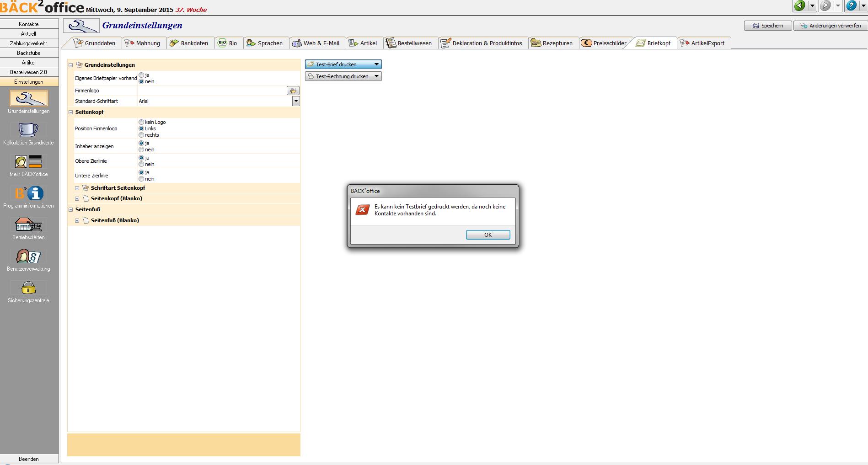Image resolution: width=868 pixels, height=465 pixels.
Task: Switch to the Bankdaten tab
Action: (189, 43)
